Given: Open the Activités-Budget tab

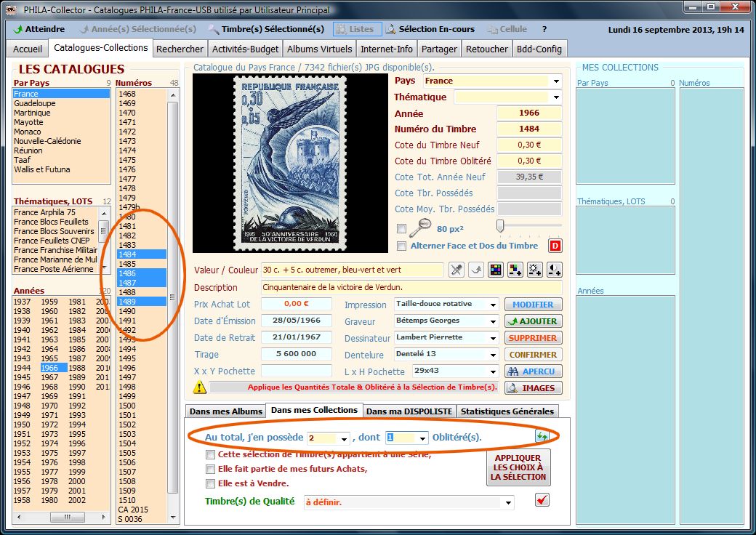Looking at the screenshot, I should click(x=246, y=49).
